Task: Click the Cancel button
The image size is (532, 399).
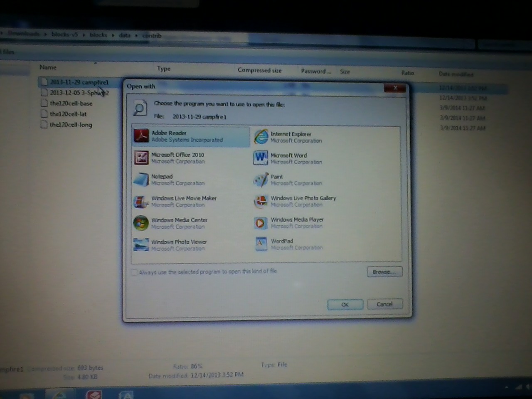Action: 384,304
